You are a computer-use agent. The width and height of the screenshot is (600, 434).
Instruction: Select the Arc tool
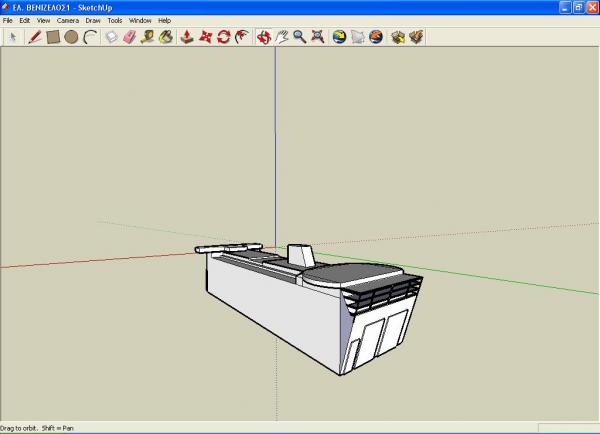coord(89,37)
